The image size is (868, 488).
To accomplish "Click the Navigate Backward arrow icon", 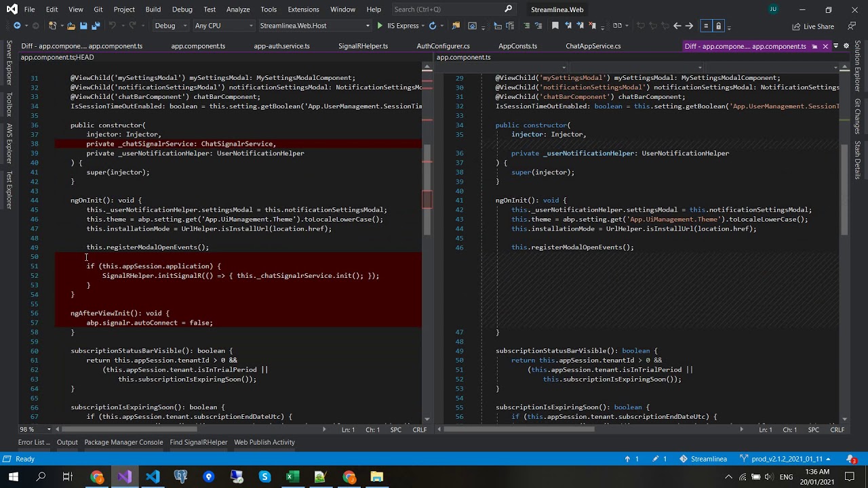I will [x=16, y=26].
